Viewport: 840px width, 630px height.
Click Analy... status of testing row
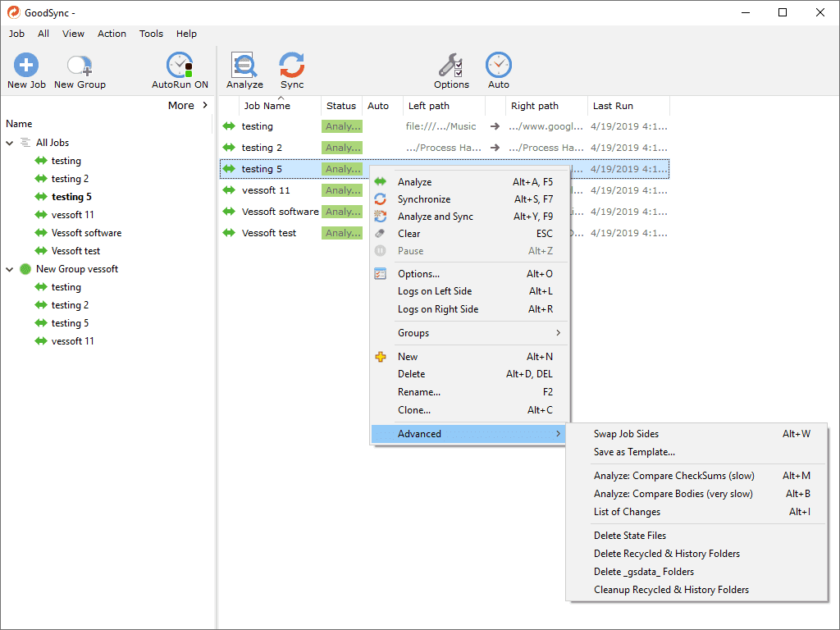coord(342,126)
